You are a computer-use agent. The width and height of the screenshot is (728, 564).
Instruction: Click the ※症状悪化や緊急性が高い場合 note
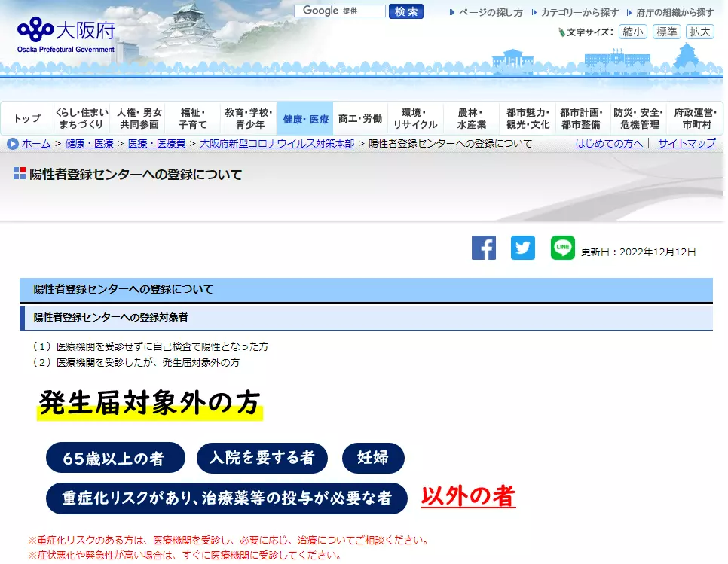185,555
